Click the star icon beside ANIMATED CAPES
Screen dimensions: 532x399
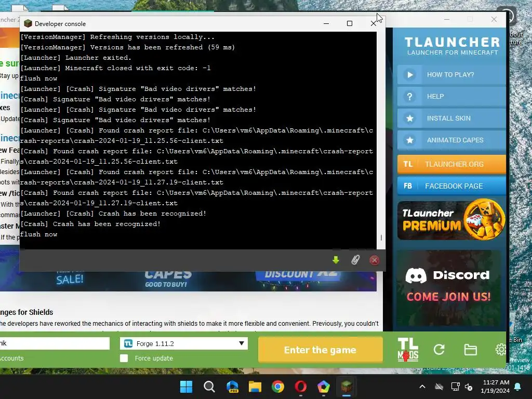410,140
